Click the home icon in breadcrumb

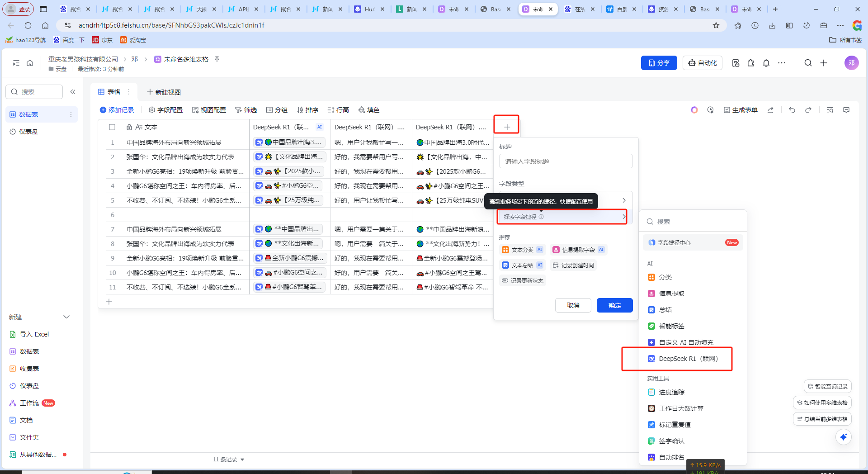point(30,63)
